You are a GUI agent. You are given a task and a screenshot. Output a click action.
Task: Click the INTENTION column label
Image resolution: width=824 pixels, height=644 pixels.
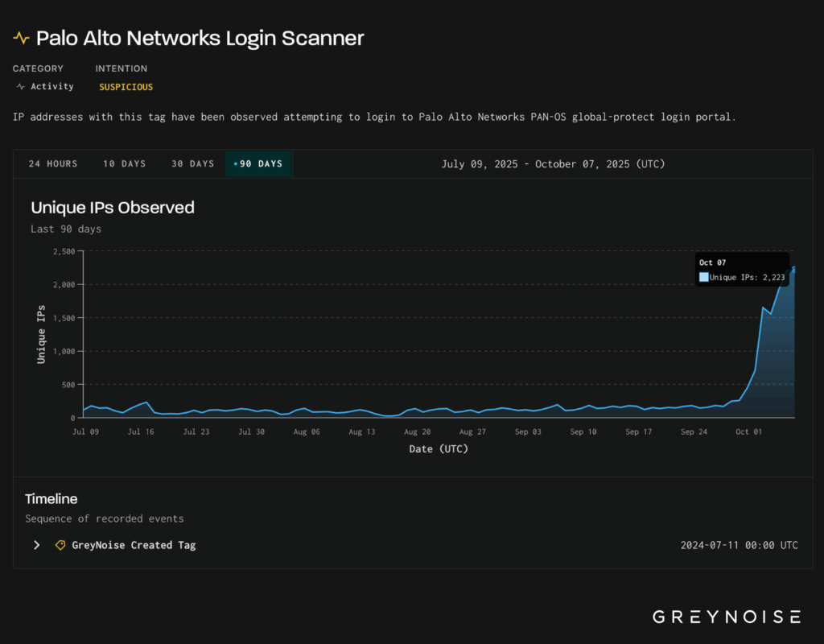[122, 68]
